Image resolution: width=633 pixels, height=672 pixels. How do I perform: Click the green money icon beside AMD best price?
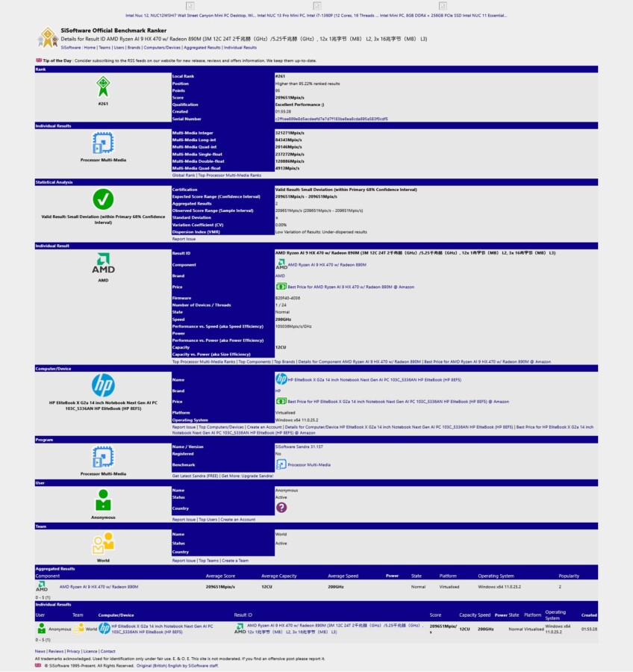[x=281, y=286]
